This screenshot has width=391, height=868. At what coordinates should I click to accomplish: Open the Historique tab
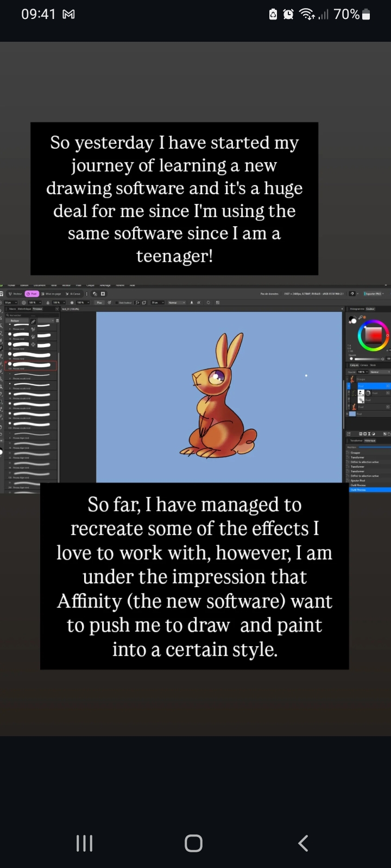point(369,441)
